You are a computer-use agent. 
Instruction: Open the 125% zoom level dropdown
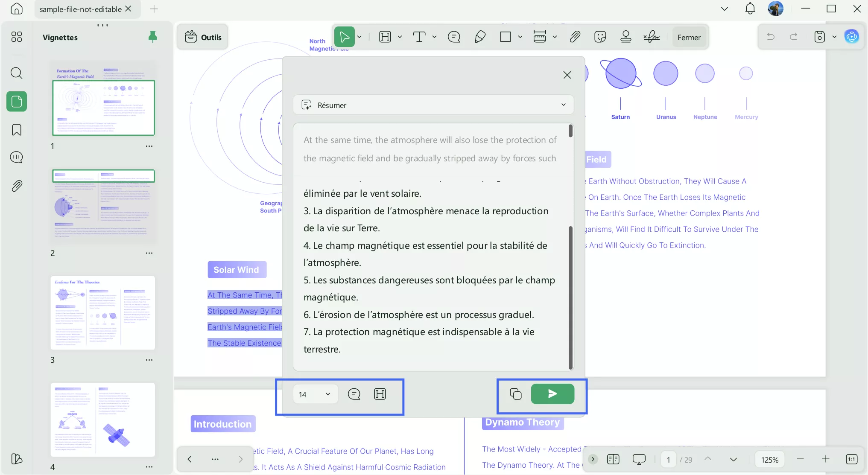pos(769,460)
